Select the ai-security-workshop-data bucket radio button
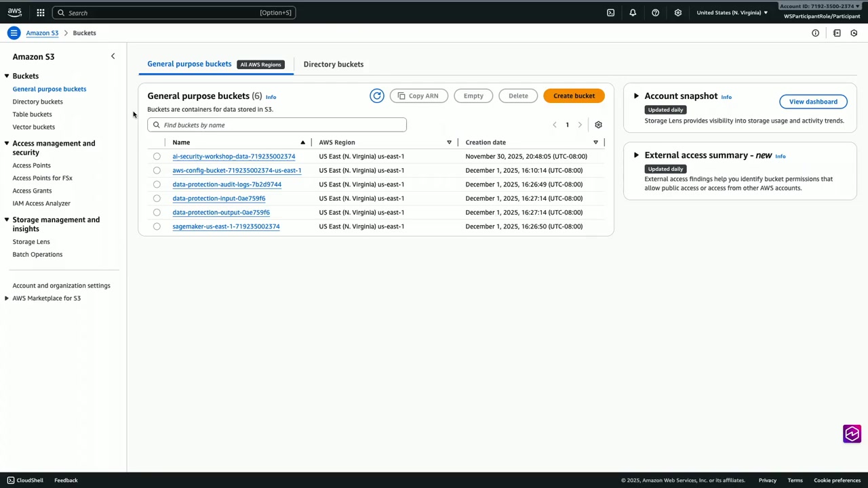868x488 pixels. click(157, 157)
